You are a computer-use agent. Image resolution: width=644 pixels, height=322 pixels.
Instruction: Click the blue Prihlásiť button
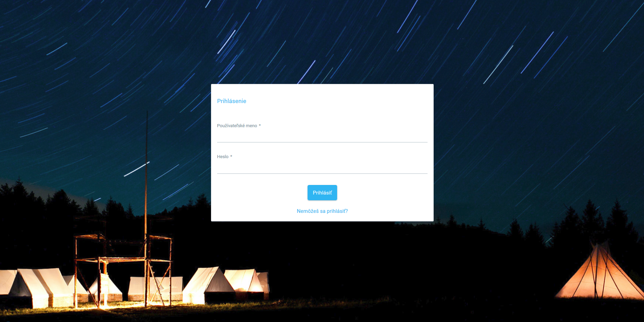[x=322, y=192]
